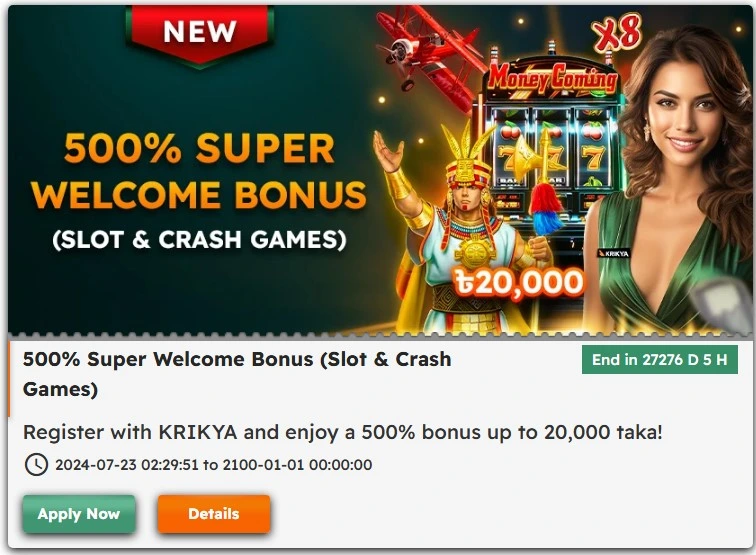The height and width of the screenshot is (555, 756).
Task: Open the 500% Super Welcome Bonus title link
Action: click(237, 374)
